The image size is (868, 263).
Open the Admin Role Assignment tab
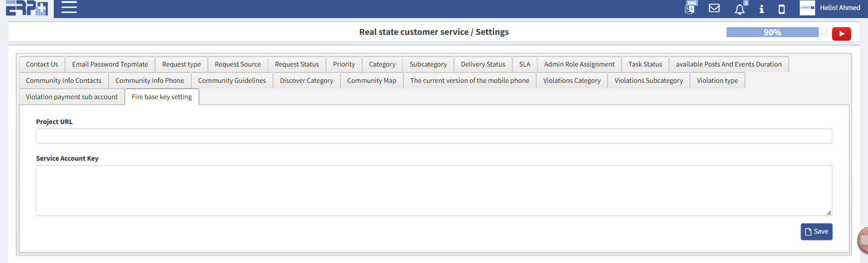tap(579, 64)
